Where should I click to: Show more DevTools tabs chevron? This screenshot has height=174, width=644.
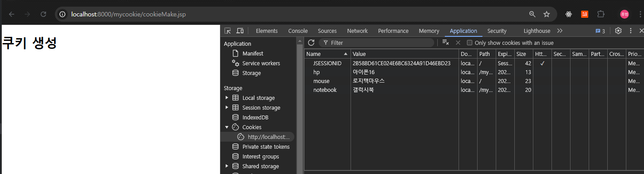560,31
